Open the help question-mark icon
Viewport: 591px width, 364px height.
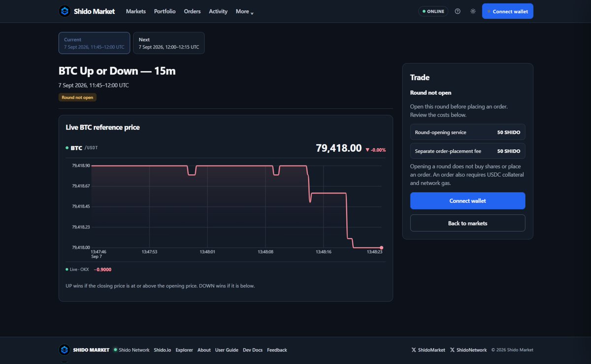coord(458,11)
